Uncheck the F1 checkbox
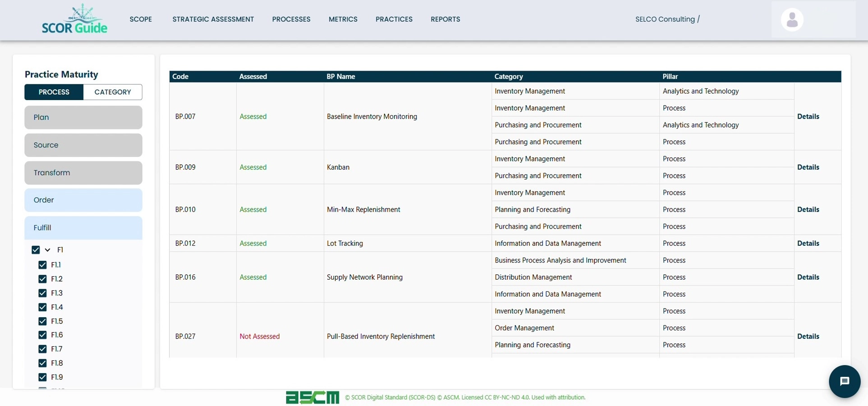Viewport: 868px width, 406px height. pyautogui.click(x=36, y=249)
